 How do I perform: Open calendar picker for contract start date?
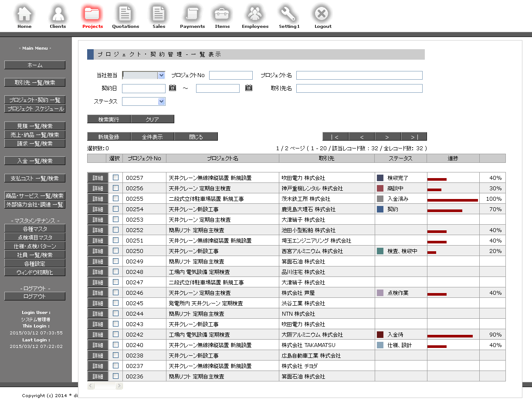coord(173,88)
